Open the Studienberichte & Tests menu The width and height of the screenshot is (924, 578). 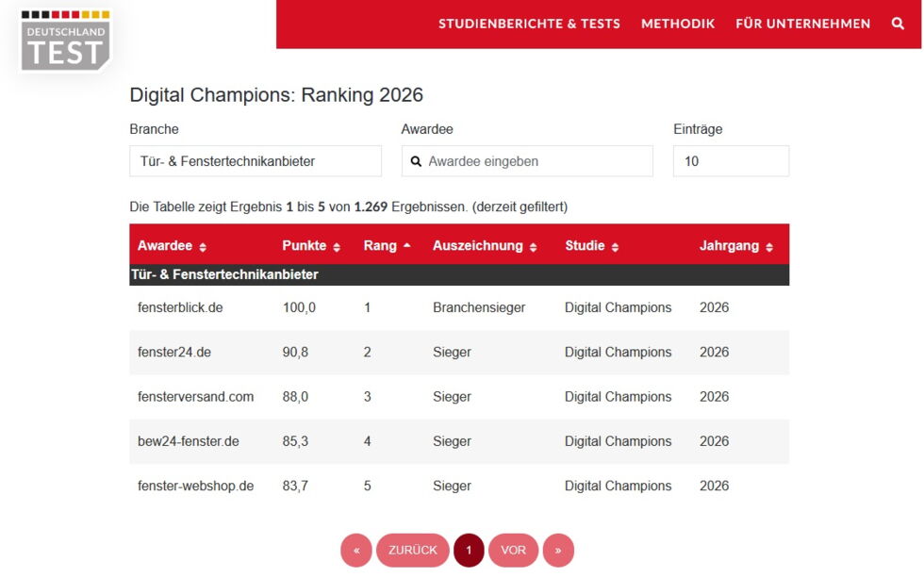click(x=529, y=24)
